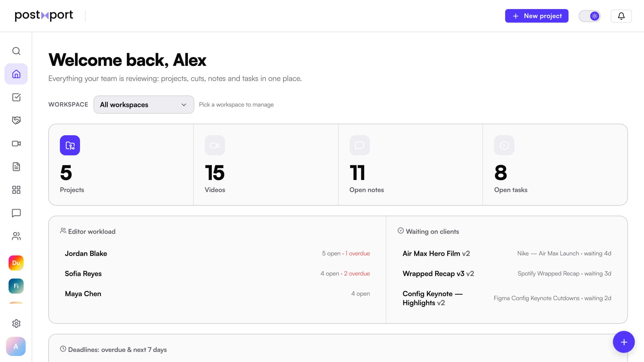This screenshot has height=362, width=644.
Task: Click Nike — Air Max Launch waiting 4d
Action: point(564,253)
